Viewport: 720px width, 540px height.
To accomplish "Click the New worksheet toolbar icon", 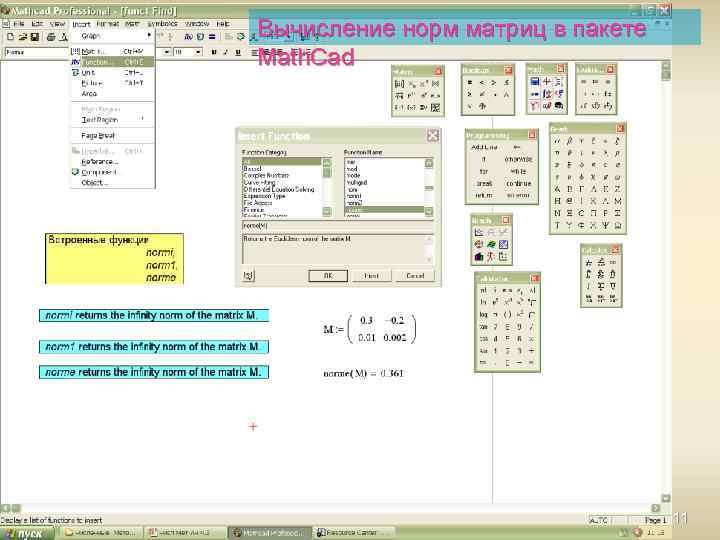I will click(10, 37).
